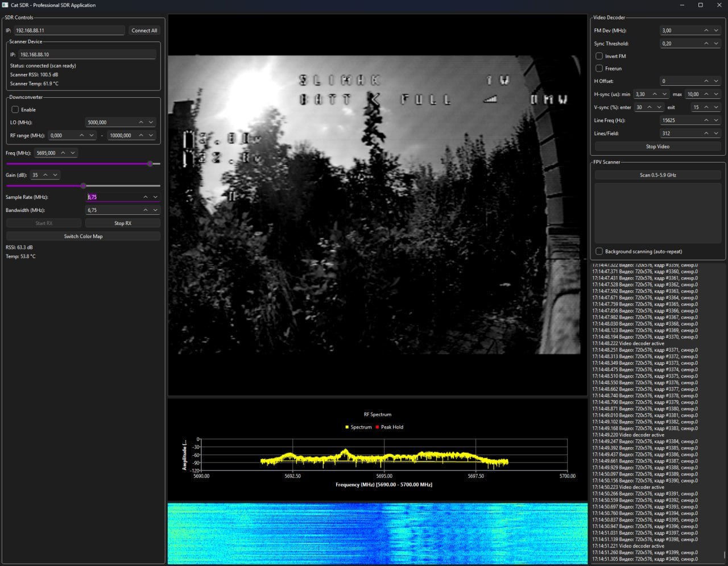
Task: Click the Scanner Device IP field
Action: (x=88, y=55)
